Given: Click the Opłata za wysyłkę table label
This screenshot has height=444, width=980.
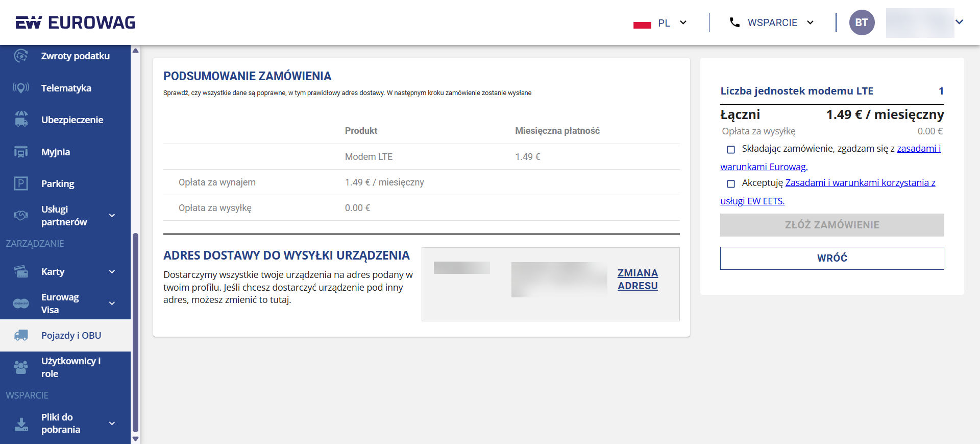Looking at the screenshot, I should coord(215,208).
